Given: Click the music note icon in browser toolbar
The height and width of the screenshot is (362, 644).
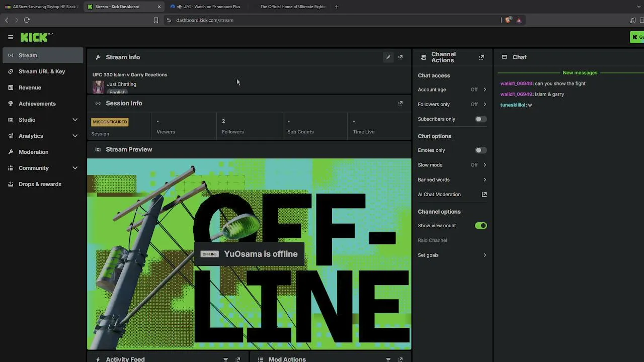Looking at the screenshot, I should [632, 20].
